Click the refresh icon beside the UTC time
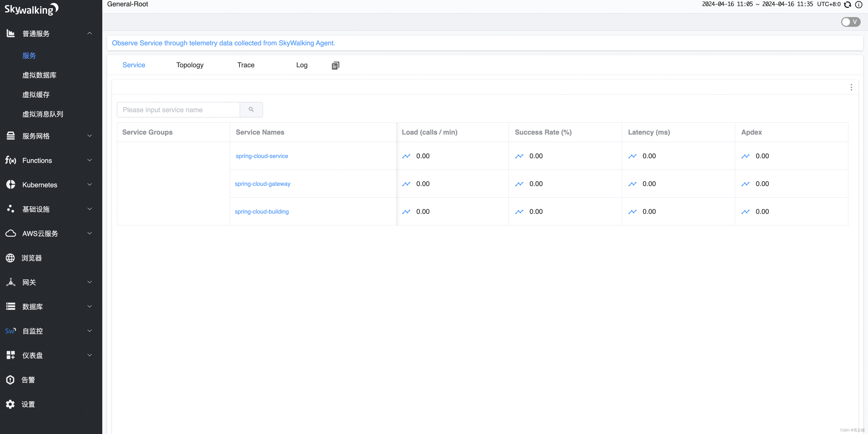This screenshot has height=434, width=868. coord(848,4)
